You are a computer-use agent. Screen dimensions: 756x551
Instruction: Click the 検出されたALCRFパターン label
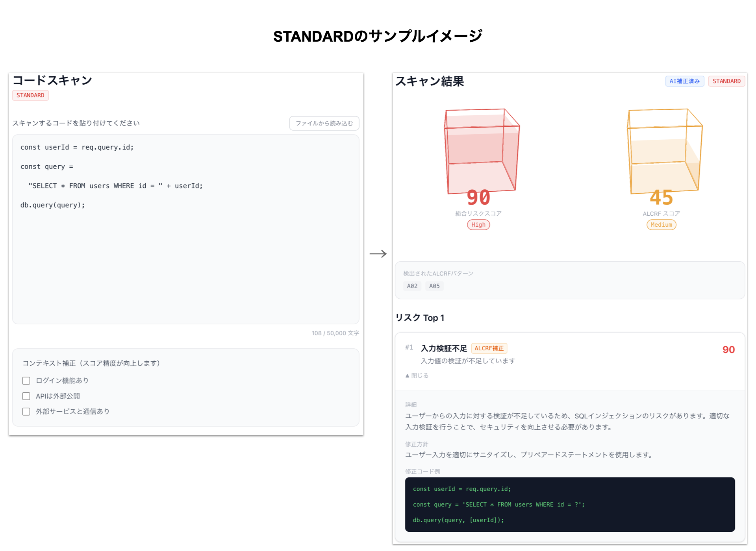[438, 273]
